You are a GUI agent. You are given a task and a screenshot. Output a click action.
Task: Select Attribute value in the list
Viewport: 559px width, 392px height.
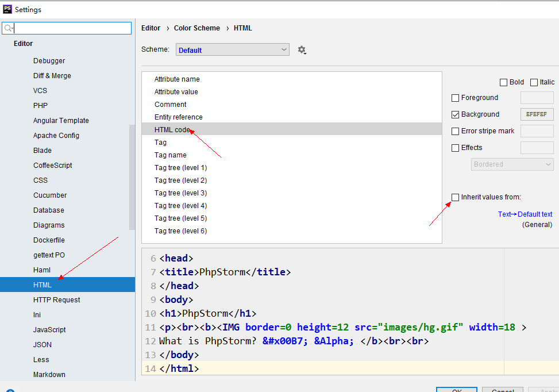tap(292, 92)
